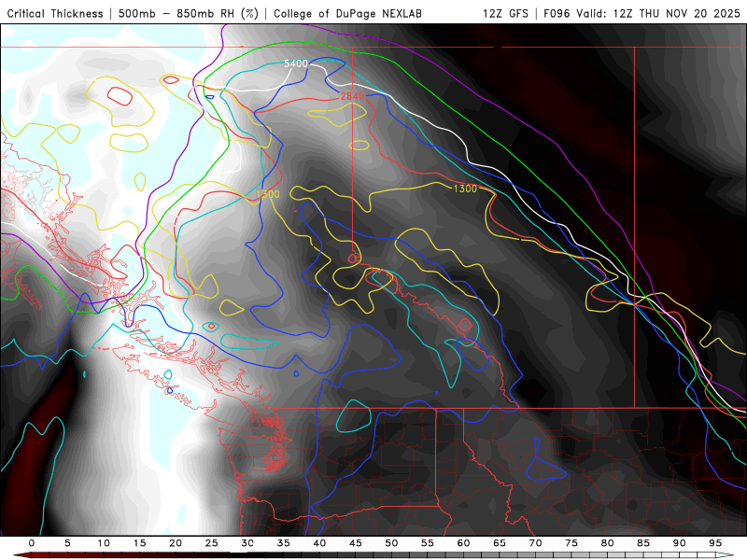Click the "30" value on the color scale
747x560 pixels.
(247, 543)
